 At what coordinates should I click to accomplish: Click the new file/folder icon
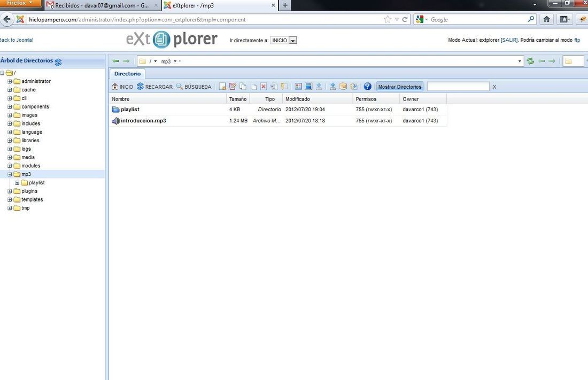[222, 87]
